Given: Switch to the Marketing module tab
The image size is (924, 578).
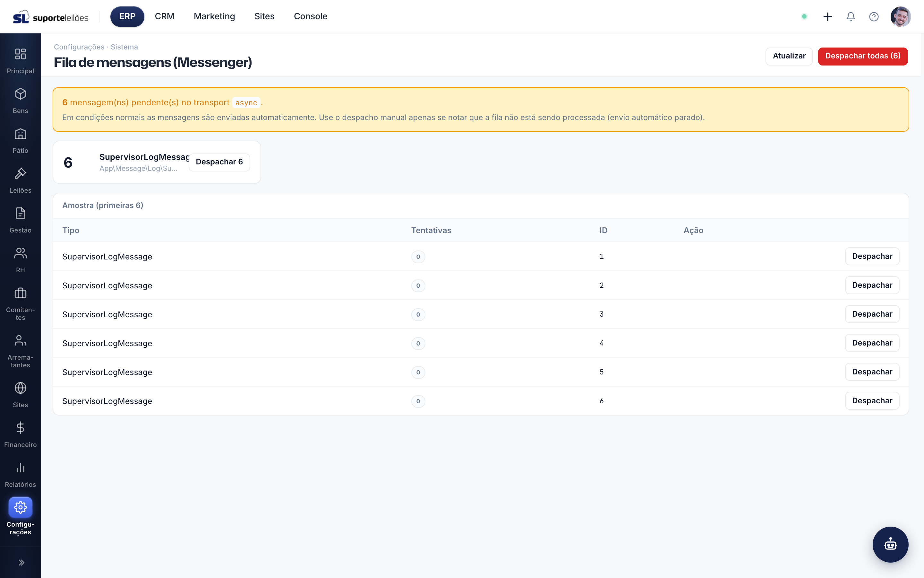Looking at the screenshot, I should [214, 16].
